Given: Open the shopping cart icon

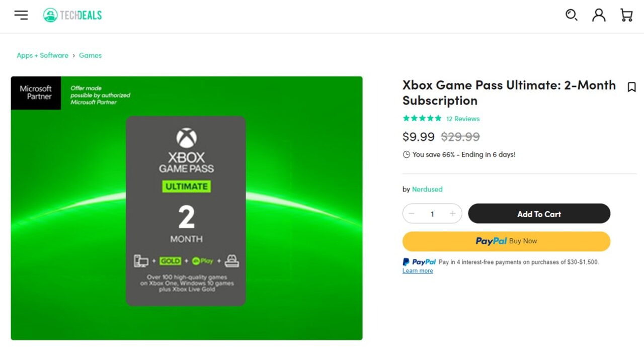Looking at the screenshot, I should pos(626,15).
